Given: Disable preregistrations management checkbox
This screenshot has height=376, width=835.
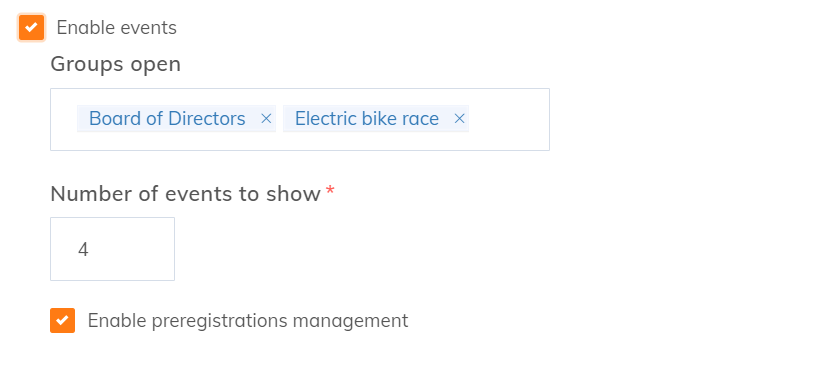Looking at the screenshot, I should 62,321.
